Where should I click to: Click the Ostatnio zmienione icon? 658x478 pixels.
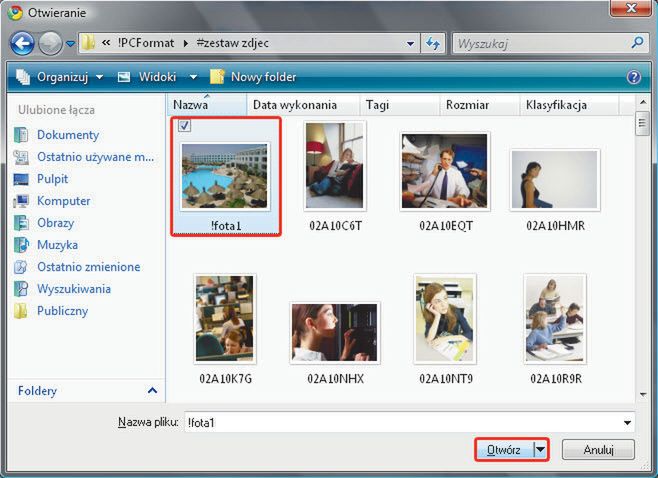(21, 267)
